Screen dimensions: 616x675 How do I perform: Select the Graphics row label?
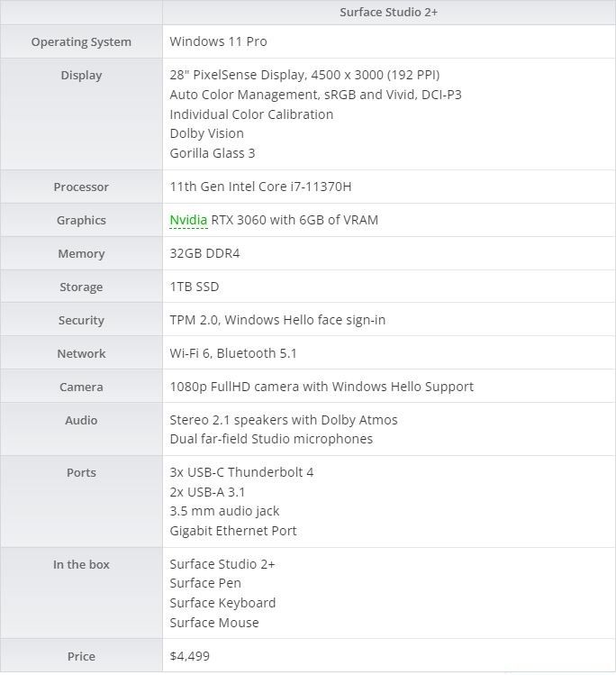click(x=81, y=220)
